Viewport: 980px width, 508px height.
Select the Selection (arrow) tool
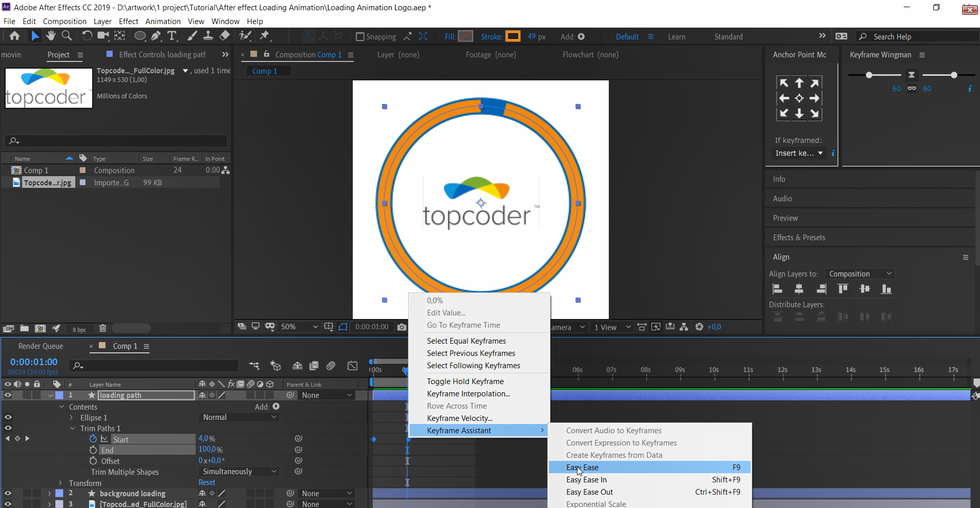34,36
